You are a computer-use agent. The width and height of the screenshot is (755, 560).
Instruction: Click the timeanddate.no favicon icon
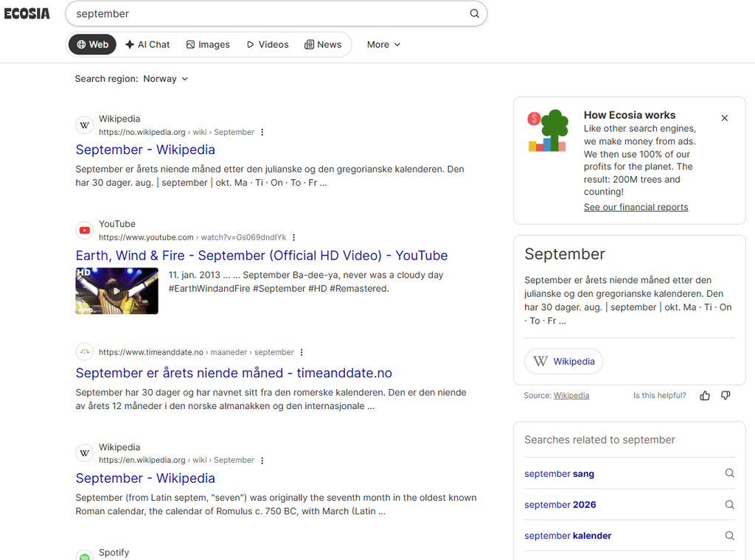point(85,351)
